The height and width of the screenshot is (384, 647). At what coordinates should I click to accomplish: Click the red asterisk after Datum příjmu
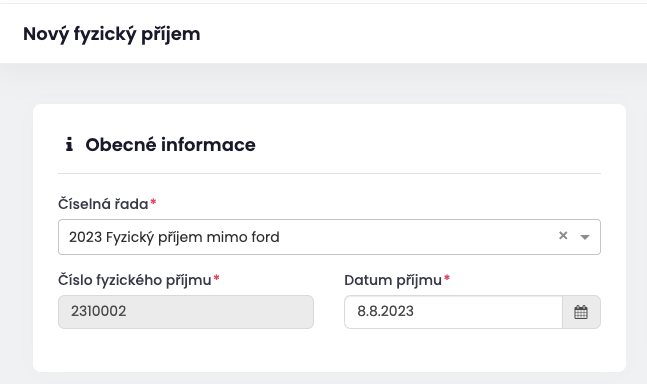(446, 278)
